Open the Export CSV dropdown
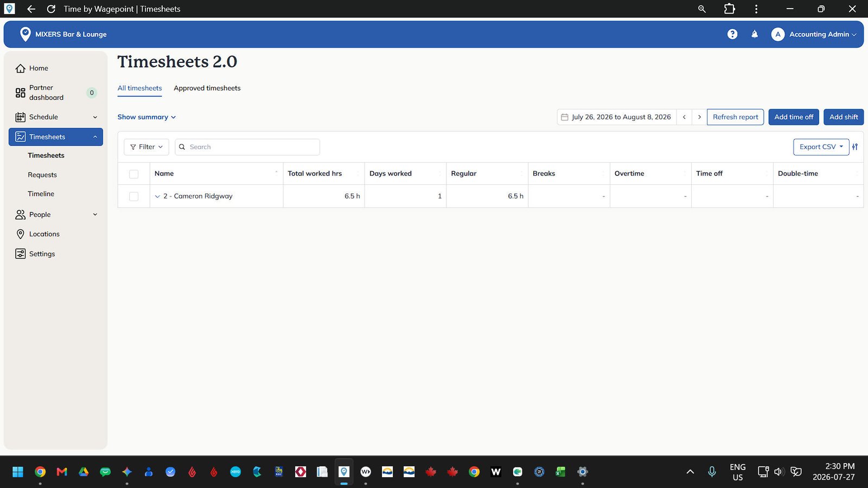Image resolution: width=868 pixels, height=488 pixels. 821,147
